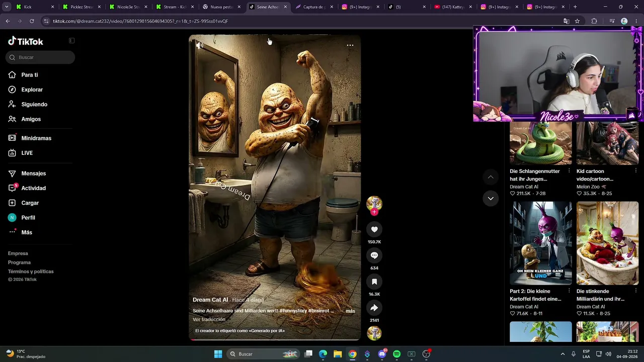Share the video using the arrow icon
The image size is (644, 362).
pos(374,308)
